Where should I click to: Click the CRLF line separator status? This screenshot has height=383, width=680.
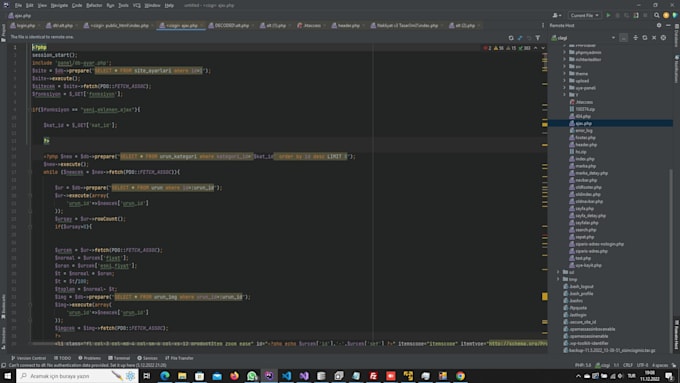(628, 365)
